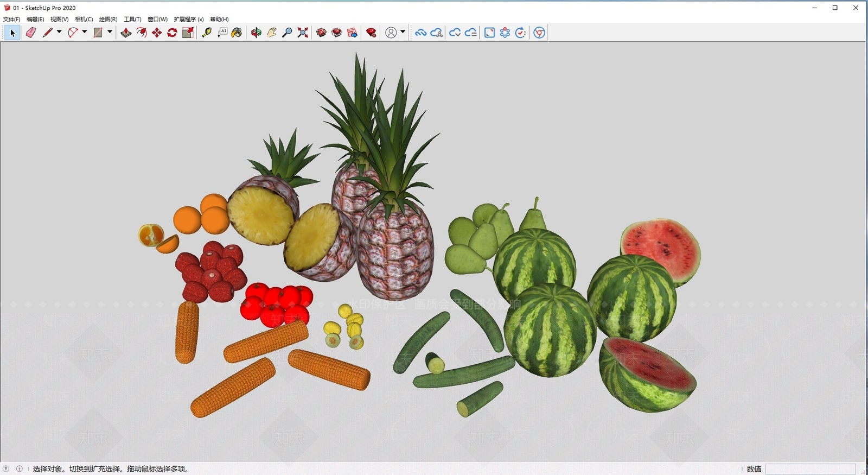Click the Chrome-style browser icon
Viewport: 868px width, 475px height.
pyautogui.click(x=539, y=33)
